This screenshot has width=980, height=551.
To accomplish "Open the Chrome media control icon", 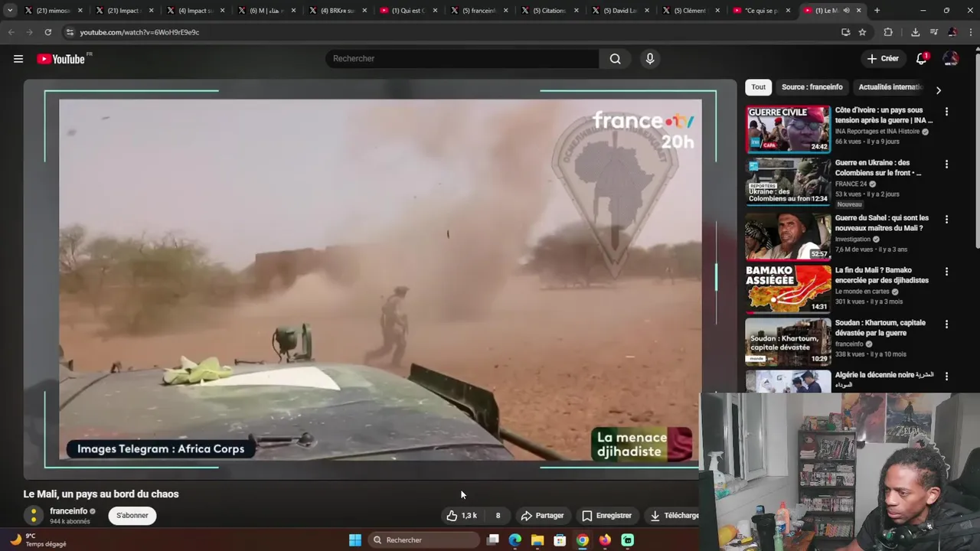I will [934, 32].
